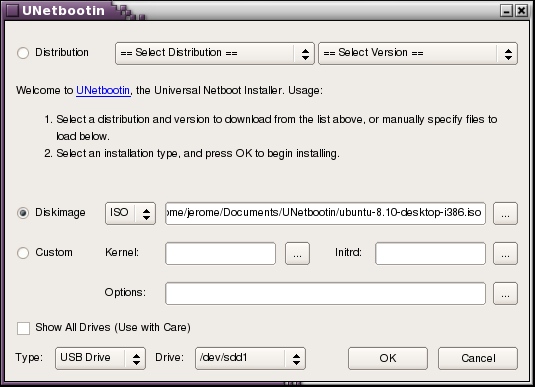Click the "Options:" label
The height and width of the screenshot is (387, 535).
click(125, 292)
